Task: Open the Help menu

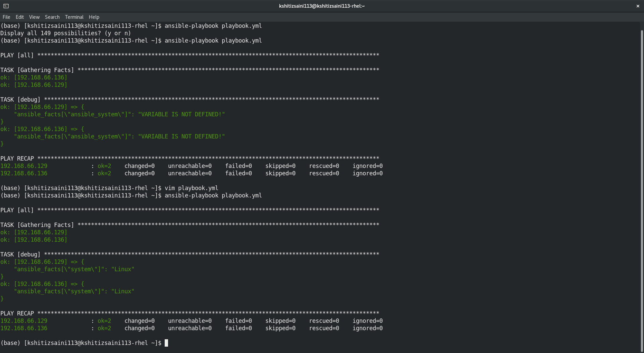Action: point(94,17)
